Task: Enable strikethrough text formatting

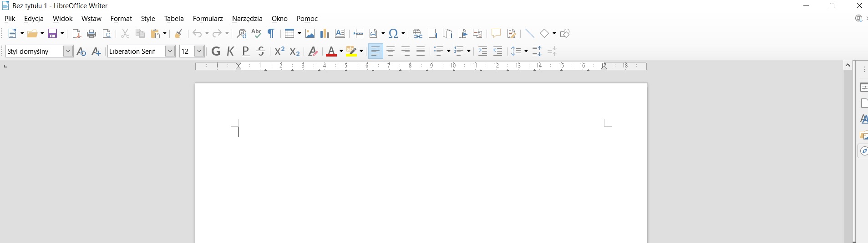Action: (261, 52)
